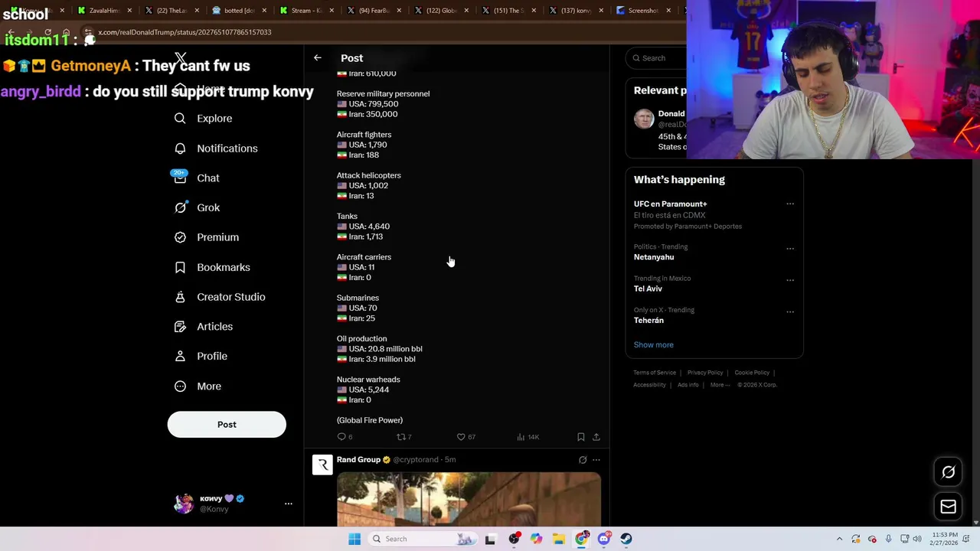Open Bookmarks in the sidebar

(212, 267)
